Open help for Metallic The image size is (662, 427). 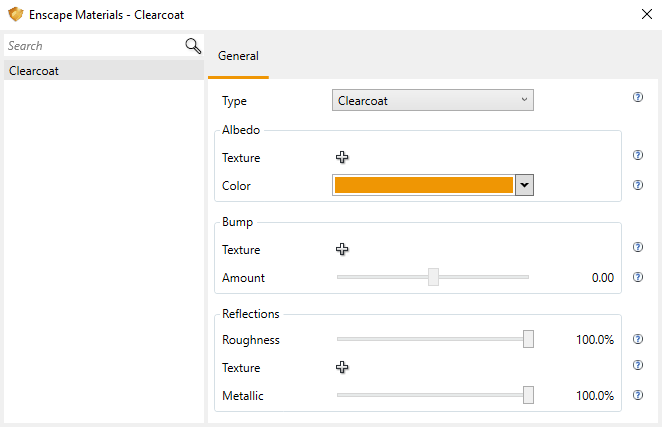click(x=638, y=395)
